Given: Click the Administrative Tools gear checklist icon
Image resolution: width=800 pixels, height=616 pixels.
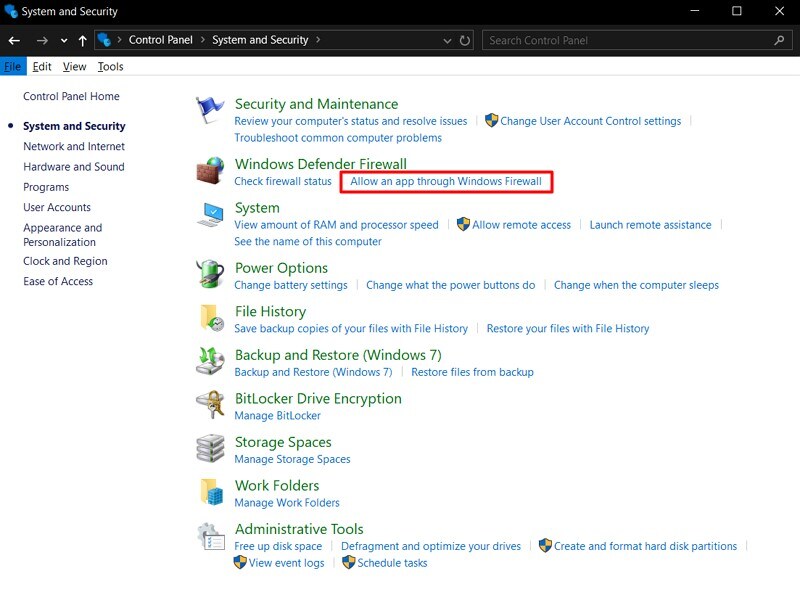Looking at the screenshot, I should point(211,536).
